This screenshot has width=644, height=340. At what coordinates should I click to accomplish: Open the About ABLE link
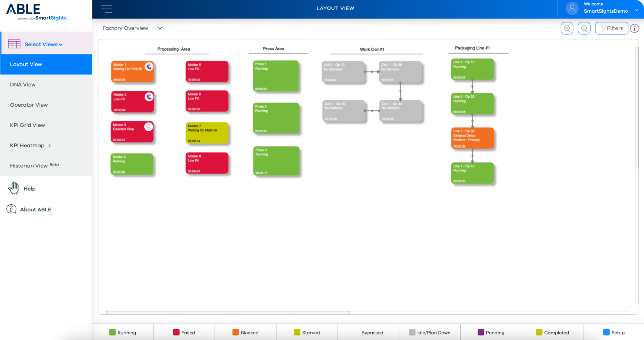35,210
